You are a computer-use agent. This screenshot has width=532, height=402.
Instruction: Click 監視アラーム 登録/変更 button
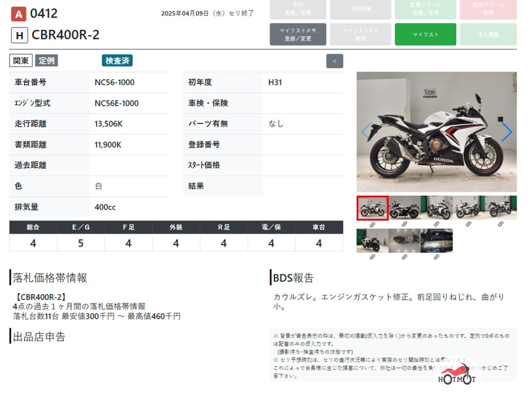[426, 9]
